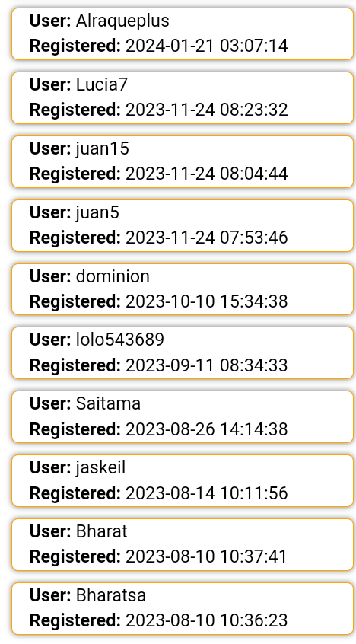The height and width of the screenshot is (644, 356).
Task: Select the Saitama user card
Action: 183,417
